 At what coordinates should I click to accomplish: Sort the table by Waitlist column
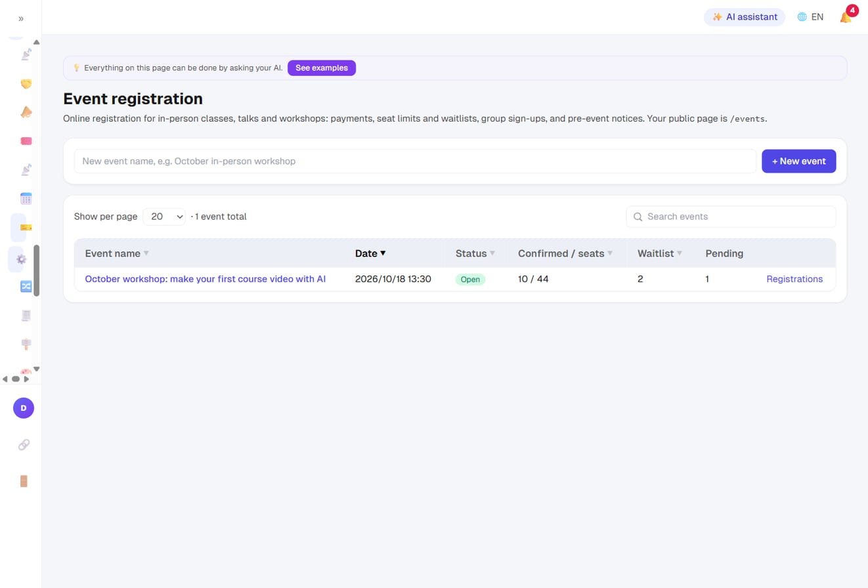[x=660, y=253]
